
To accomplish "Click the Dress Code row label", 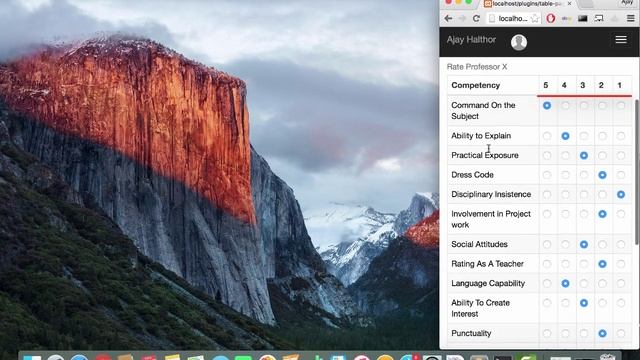I will click(x=472, y=175).
